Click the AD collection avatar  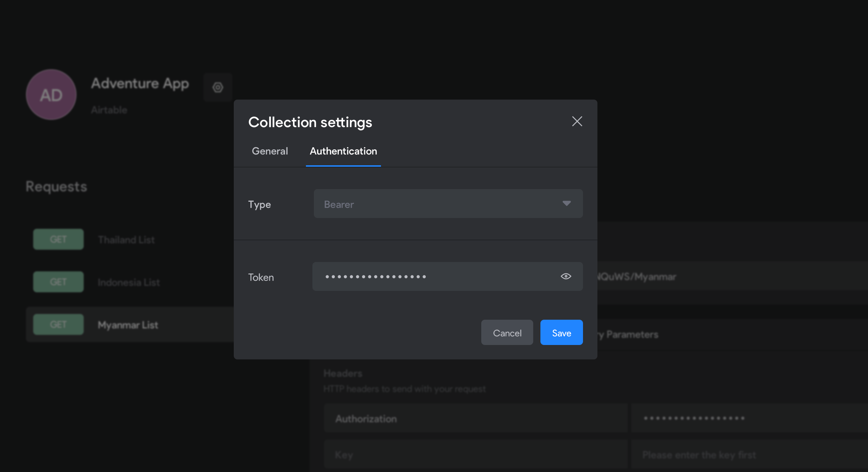[51, 95]
